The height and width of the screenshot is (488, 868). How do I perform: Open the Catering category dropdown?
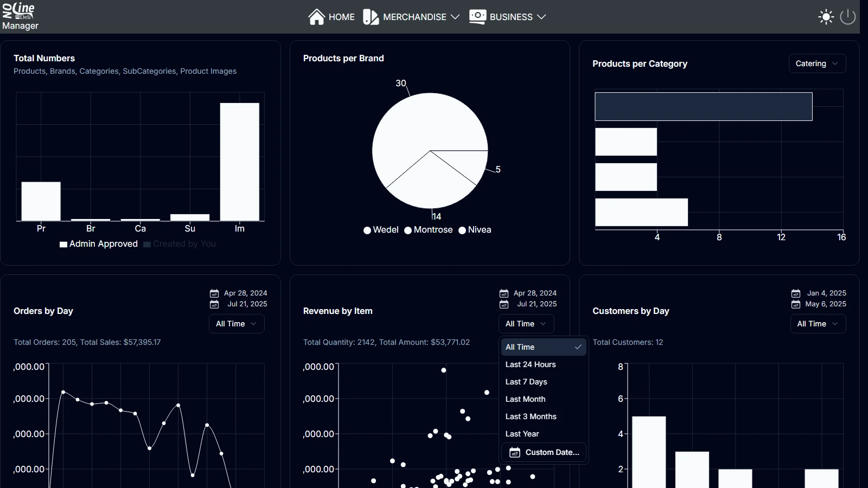816,63
